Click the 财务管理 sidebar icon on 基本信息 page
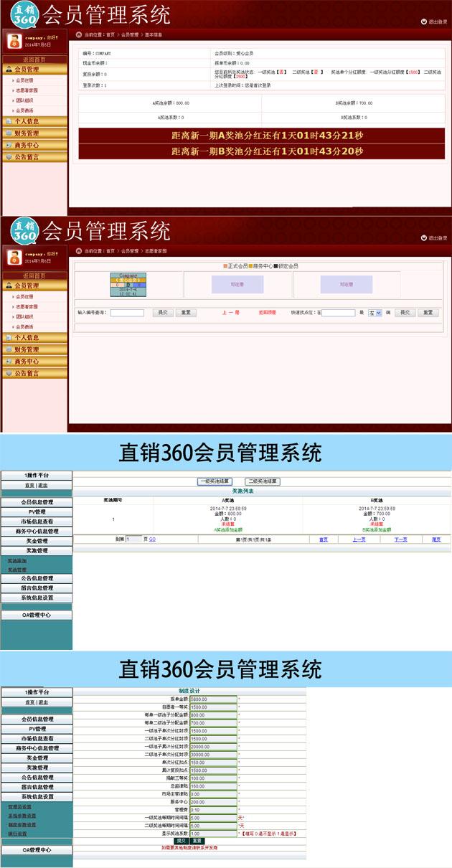452x868 pixels. (x=9, y=133)
